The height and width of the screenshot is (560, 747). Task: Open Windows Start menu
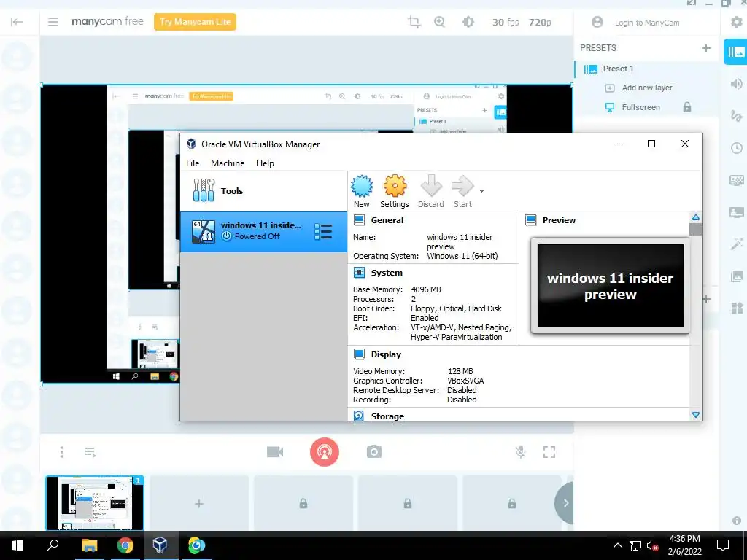(x=18, y=545)
